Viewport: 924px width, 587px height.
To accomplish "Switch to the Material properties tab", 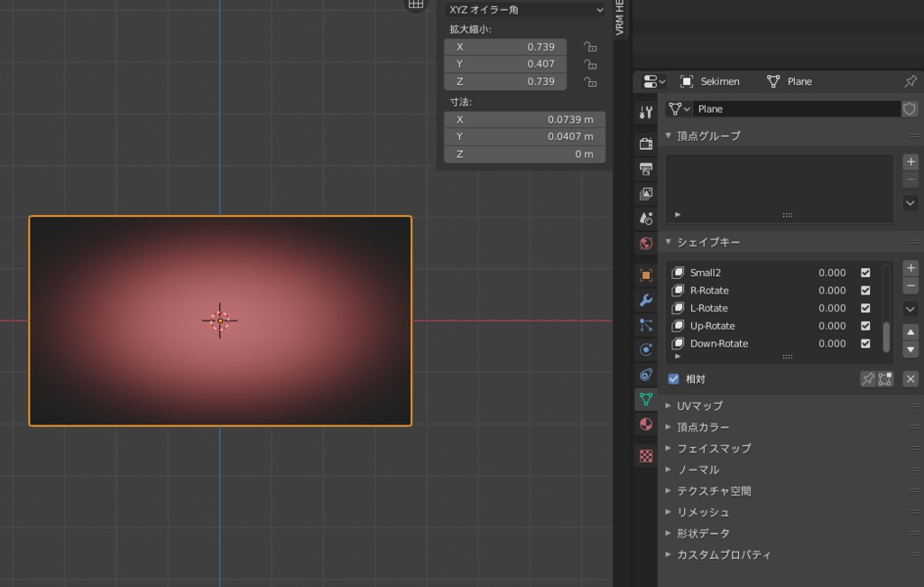I will (645, 424).
